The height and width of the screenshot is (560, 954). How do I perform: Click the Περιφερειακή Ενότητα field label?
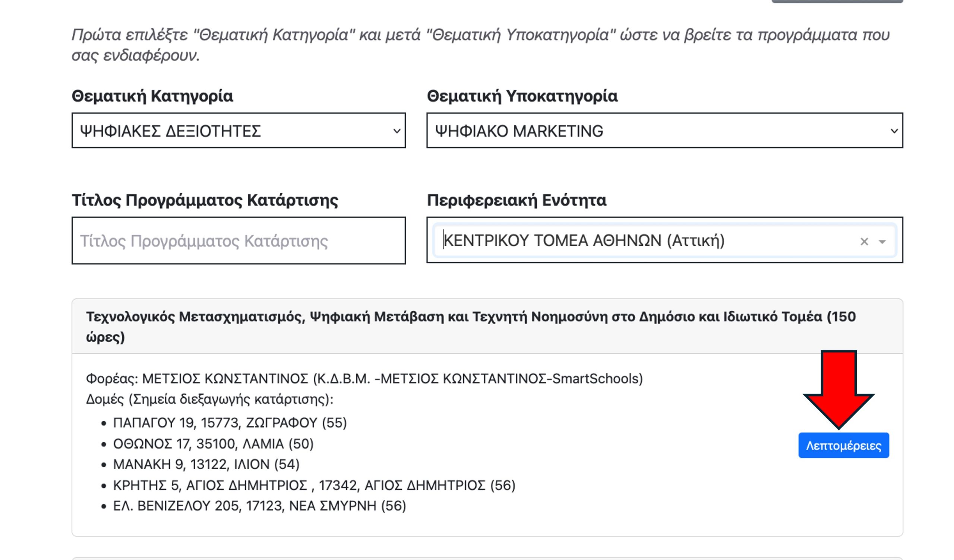(x=517, y=200)
